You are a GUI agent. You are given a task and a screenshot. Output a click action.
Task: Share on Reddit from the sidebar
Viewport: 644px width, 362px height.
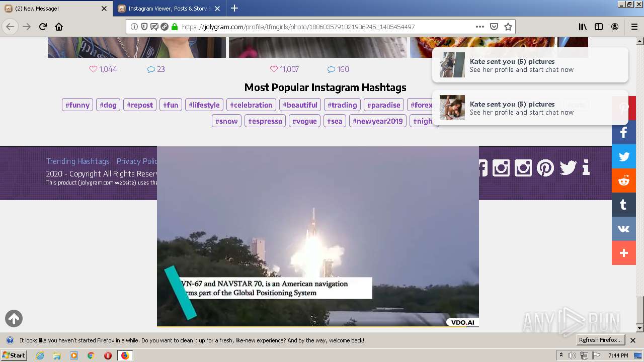pos(624,180)
